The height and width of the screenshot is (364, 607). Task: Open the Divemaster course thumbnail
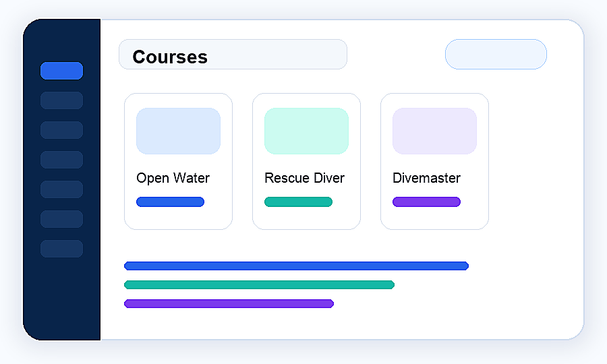[x=435, y=131]
